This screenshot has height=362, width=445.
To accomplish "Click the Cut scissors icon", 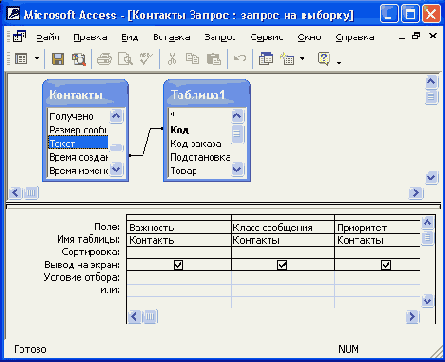I will (172, 59).
